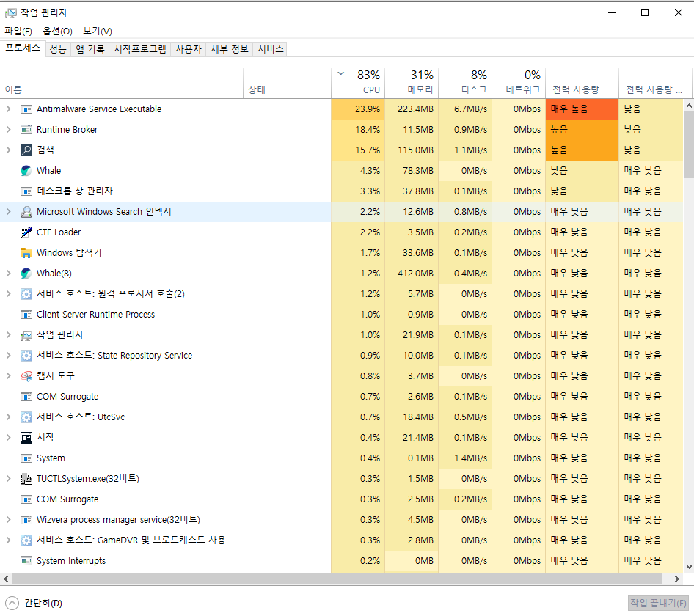Sort by the 디스크 column header
This screenshot has height=616, width=694.
(x=465, y=83)
